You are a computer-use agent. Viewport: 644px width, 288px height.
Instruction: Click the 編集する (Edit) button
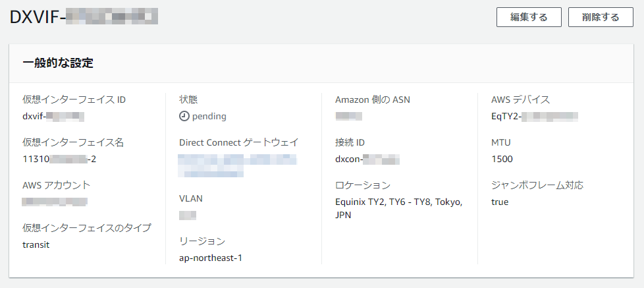(x=529, y=18)
